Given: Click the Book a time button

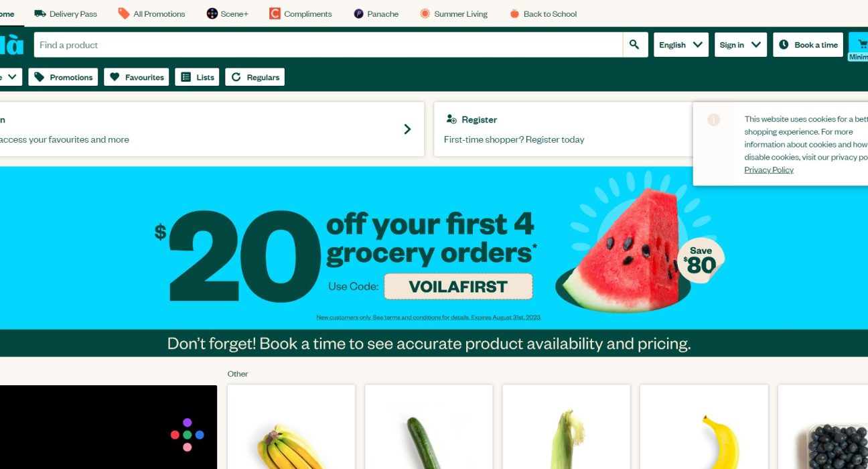Looking at the screenshot, I should (808, 45).
